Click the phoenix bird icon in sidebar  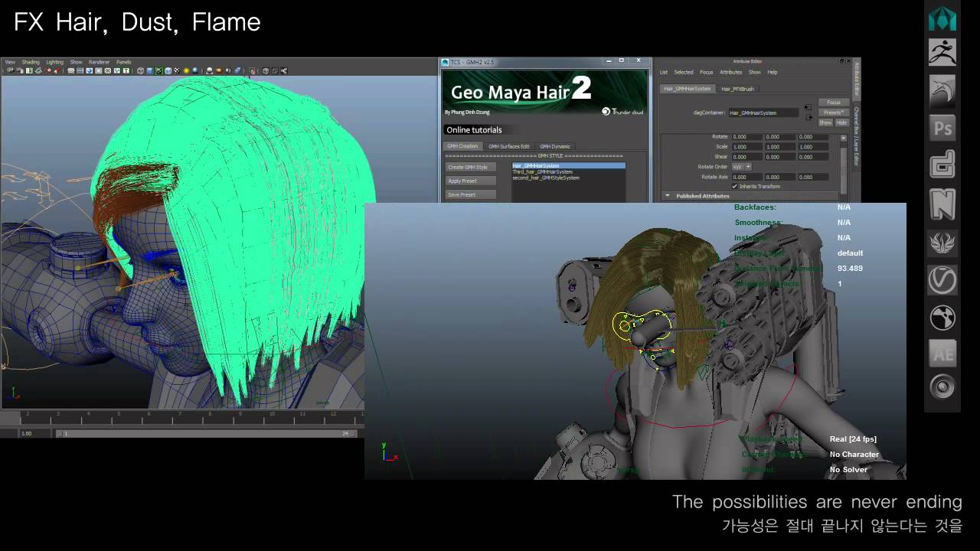tap(942, 243)
